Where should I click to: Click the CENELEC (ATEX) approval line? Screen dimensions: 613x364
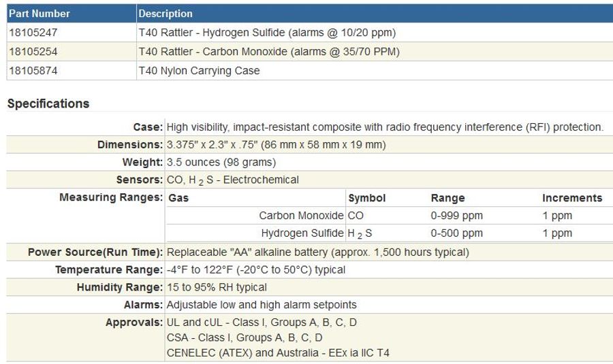point(278,352)
